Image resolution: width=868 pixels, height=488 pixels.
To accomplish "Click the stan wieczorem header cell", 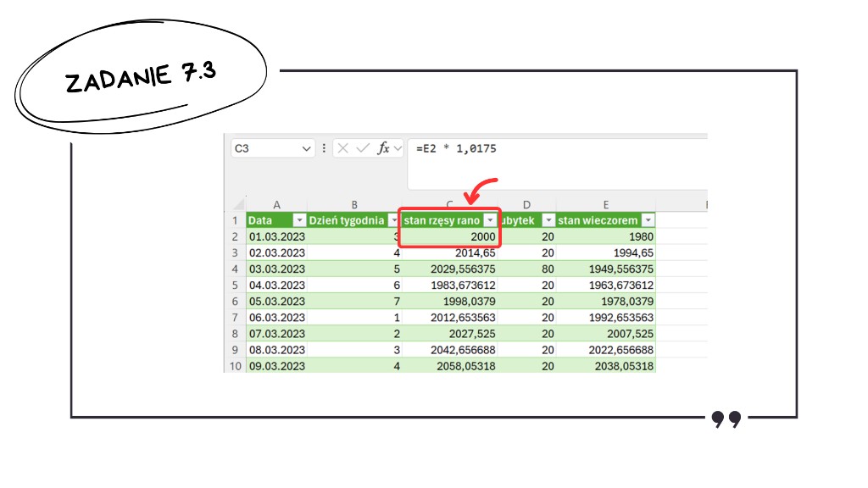I will (605, 220).
